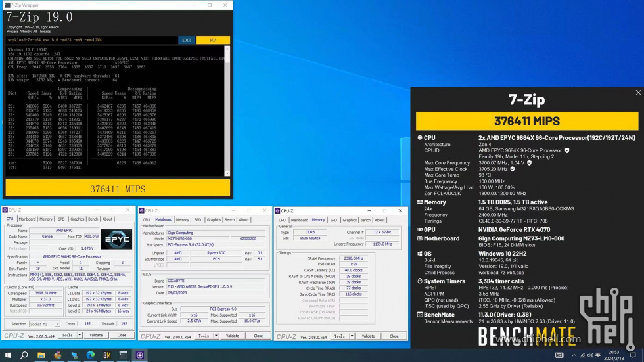This screenshot has height=362, width=644.
Task: Click the 7-Zip command line field
Action: [x=91, y=40]
